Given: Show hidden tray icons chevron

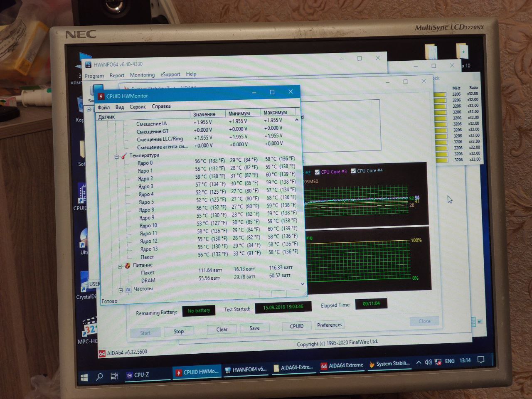Looking at the screenshot, I should 419,362.
